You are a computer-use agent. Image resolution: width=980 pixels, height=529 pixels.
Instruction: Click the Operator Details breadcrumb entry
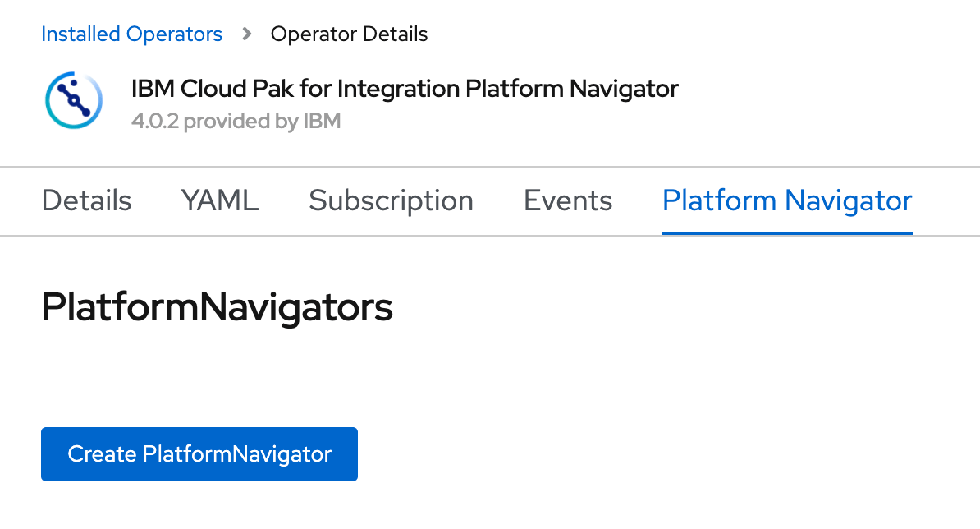349,34
